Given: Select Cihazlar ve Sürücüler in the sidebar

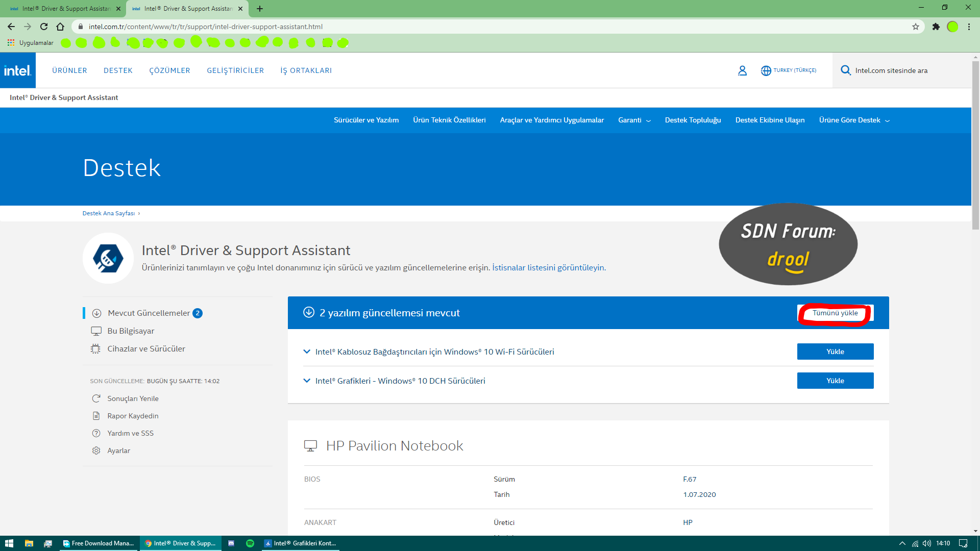Looking at the screenshot, I should (x=146, y=349).
